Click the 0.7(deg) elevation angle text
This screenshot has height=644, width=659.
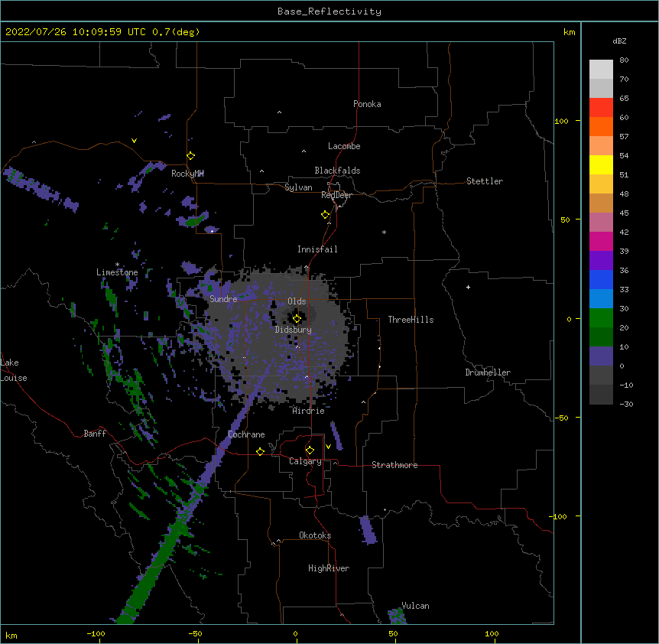tap(176, 32)
